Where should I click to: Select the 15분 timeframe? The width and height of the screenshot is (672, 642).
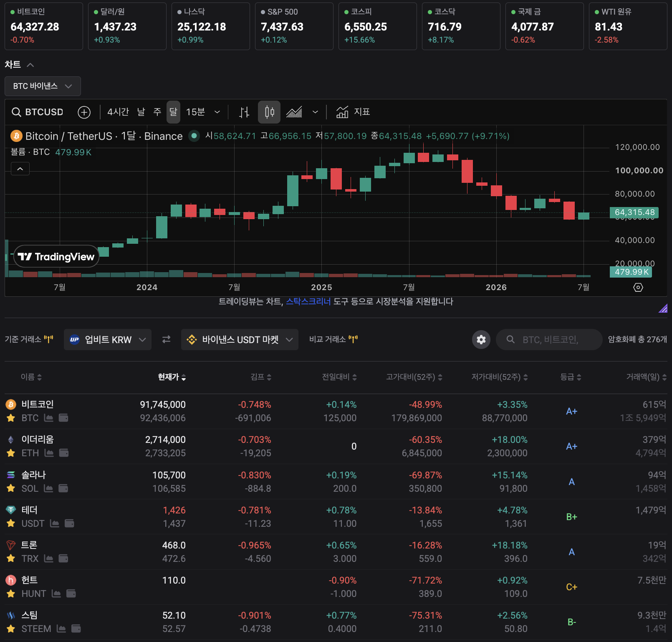click(x=195, y=112)
